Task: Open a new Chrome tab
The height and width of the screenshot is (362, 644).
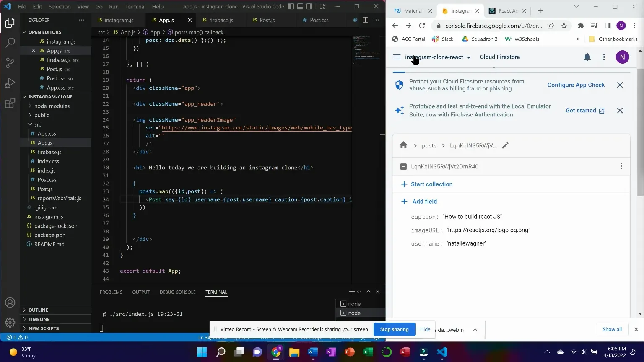Action: (540, 11)
